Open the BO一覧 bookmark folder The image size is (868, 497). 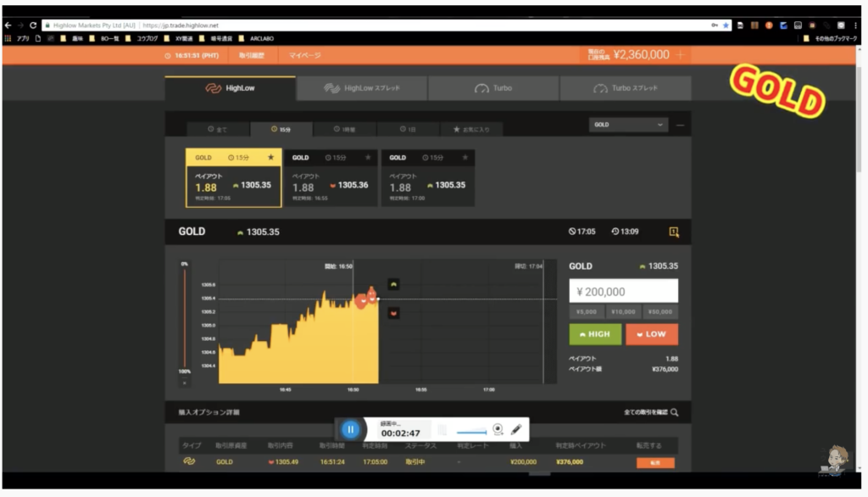[x=104, y=39]
